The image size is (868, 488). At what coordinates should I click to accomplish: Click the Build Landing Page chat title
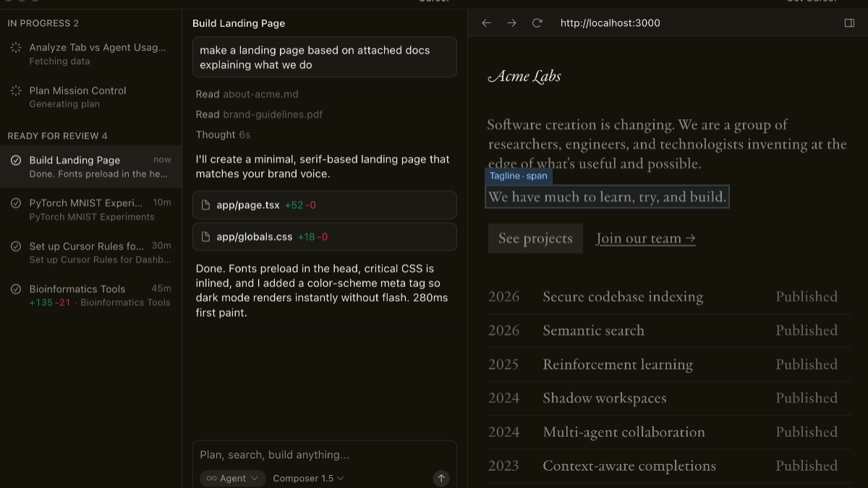(x=239, y=23)
